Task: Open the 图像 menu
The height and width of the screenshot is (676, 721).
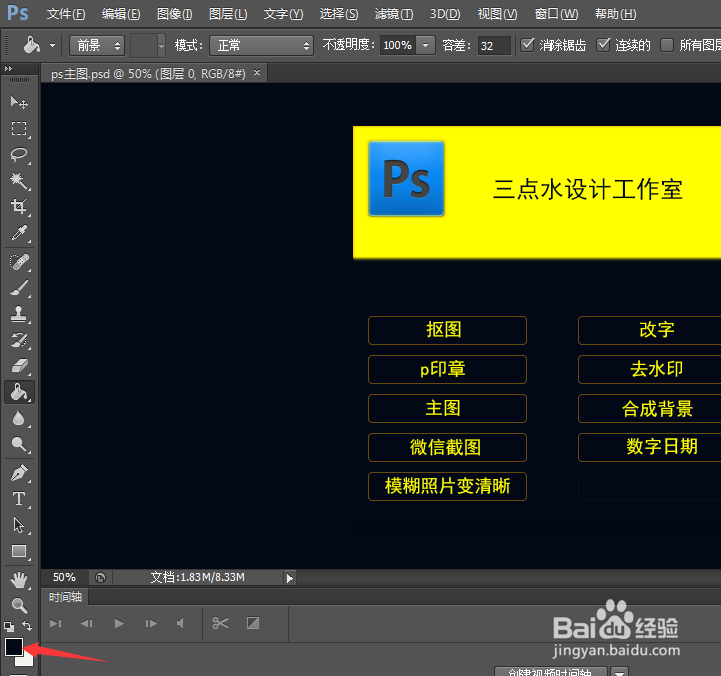Action: 175,14
